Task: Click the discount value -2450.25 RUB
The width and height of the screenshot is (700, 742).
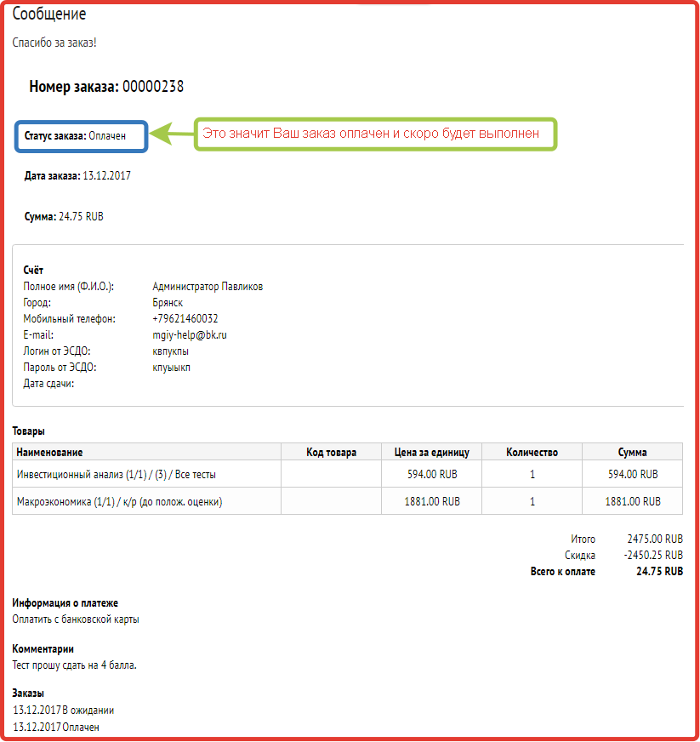Action: pyautogui.click(x=653, y=556)
